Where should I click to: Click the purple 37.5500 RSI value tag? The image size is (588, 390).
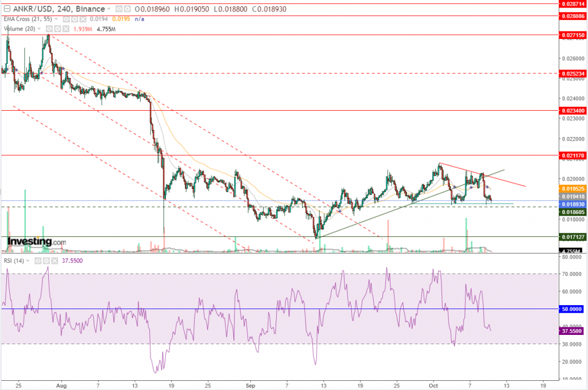coord(571,331)
